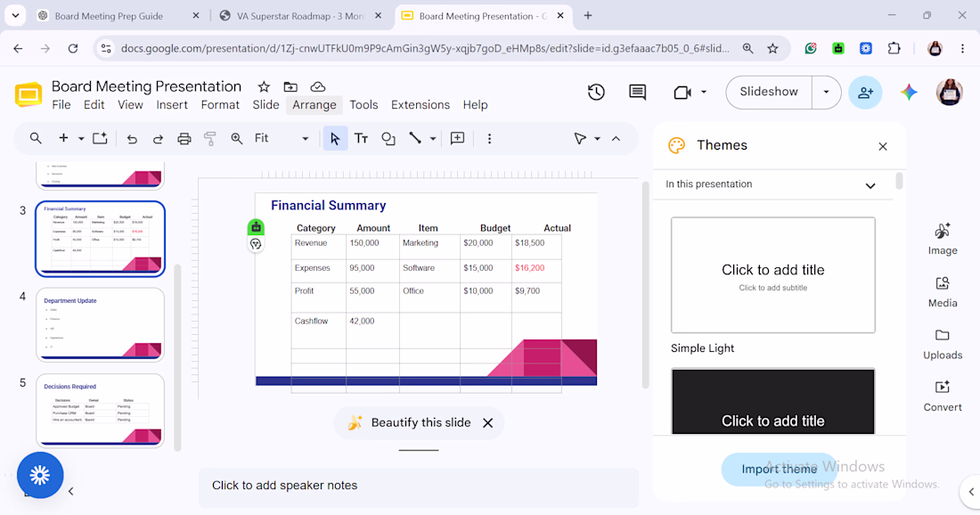The height and width of the screenshot is (515, 980).
Task: Expand line type dropdown arrow
Action: coord(432,139)
